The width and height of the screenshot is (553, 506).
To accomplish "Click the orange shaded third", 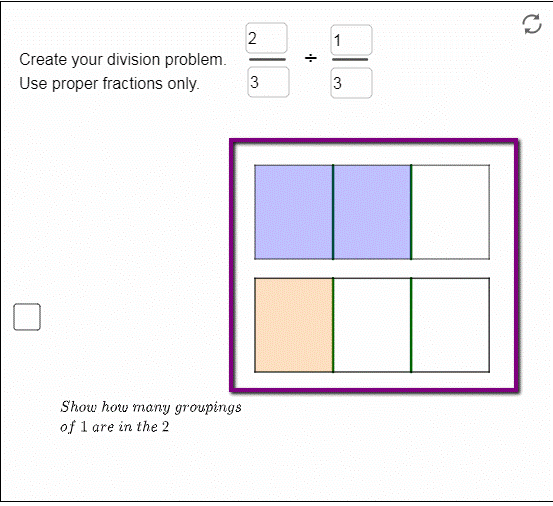I will (294, 325).
